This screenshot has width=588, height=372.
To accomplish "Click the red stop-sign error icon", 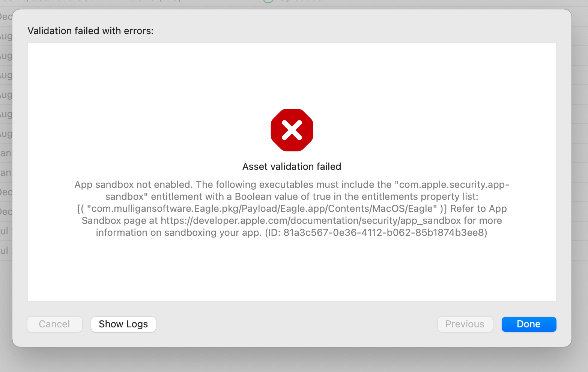I will click(292, 130).
